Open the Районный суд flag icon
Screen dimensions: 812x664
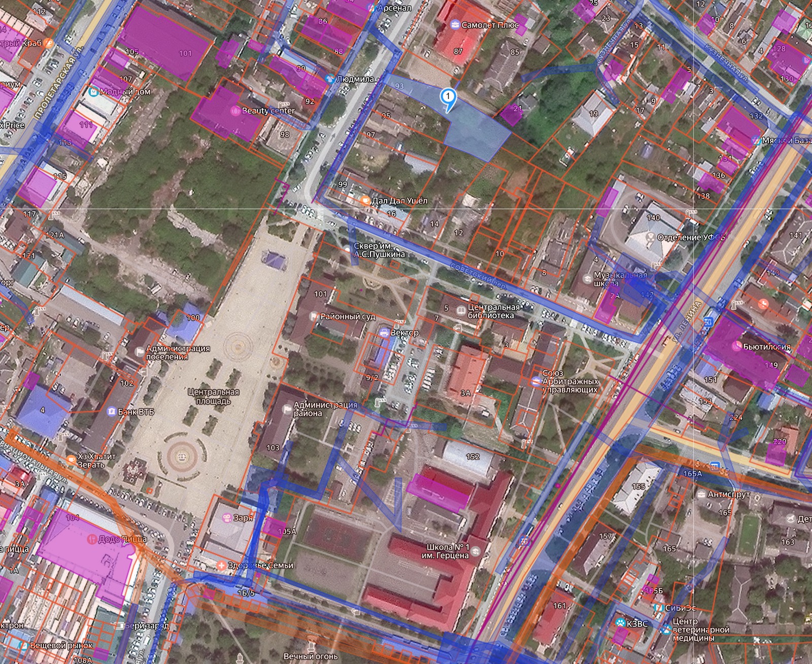(x=314, y=316)
